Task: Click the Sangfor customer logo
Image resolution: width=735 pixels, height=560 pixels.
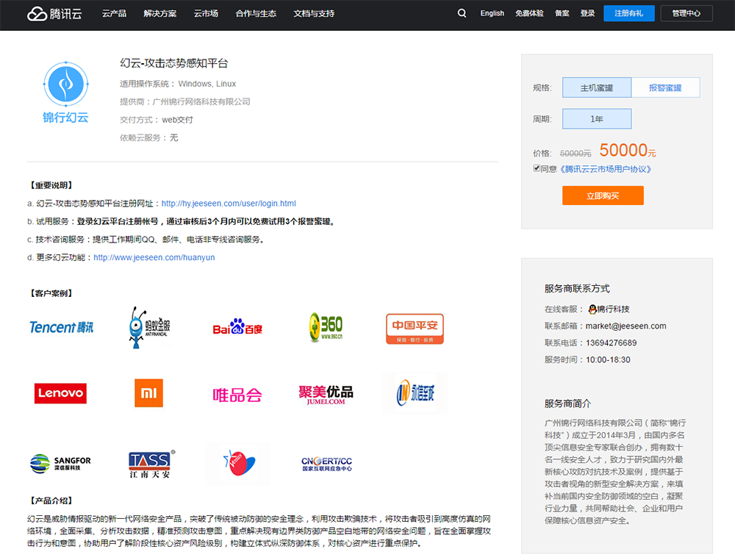Action: [x=60, y=464]
